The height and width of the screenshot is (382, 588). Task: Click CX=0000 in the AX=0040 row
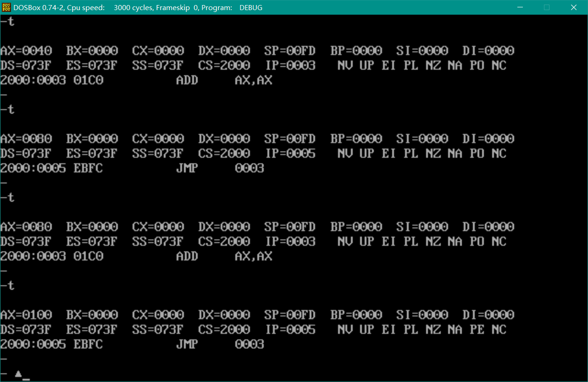pyautogui.click(x=158, y=50)
